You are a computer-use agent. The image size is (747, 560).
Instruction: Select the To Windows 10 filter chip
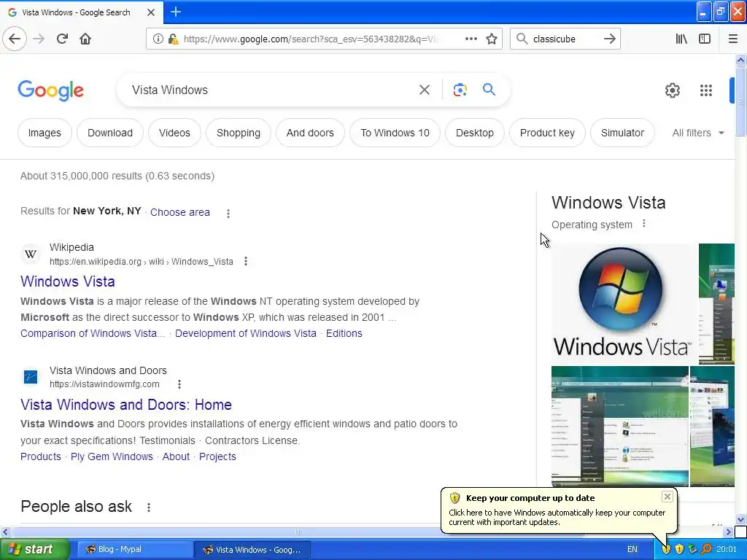point(395,133)
